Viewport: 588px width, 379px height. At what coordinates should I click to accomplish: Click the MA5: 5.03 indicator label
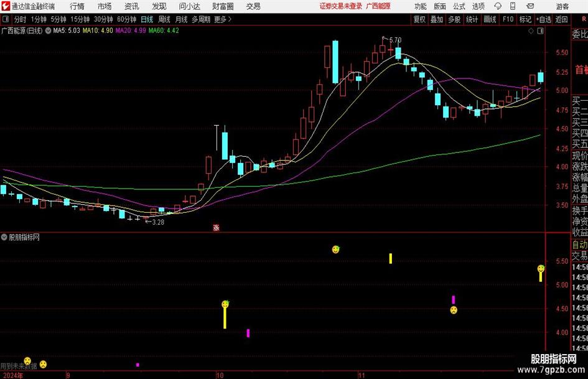click(x=67, y=30)
